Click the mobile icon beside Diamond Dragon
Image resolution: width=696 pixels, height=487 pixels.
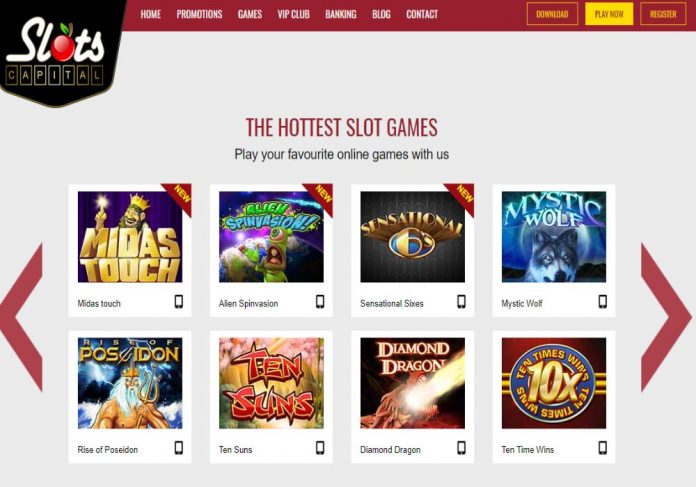[x=461, y=447]
